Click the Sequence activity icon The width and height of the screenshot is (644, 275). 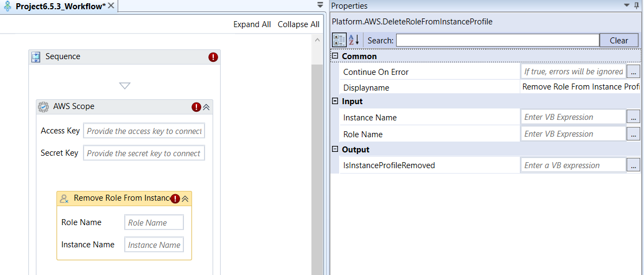[36, 56]
